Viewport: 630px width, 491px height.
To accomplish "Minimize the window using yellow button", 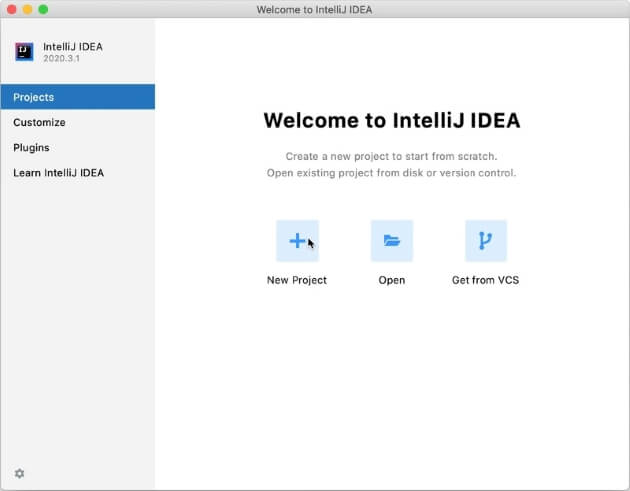I will click(26, 9).
